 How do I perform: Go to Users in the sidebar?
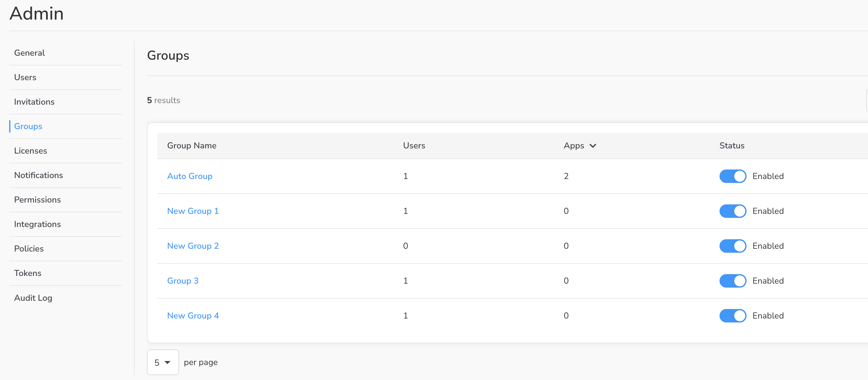[25, 77]
